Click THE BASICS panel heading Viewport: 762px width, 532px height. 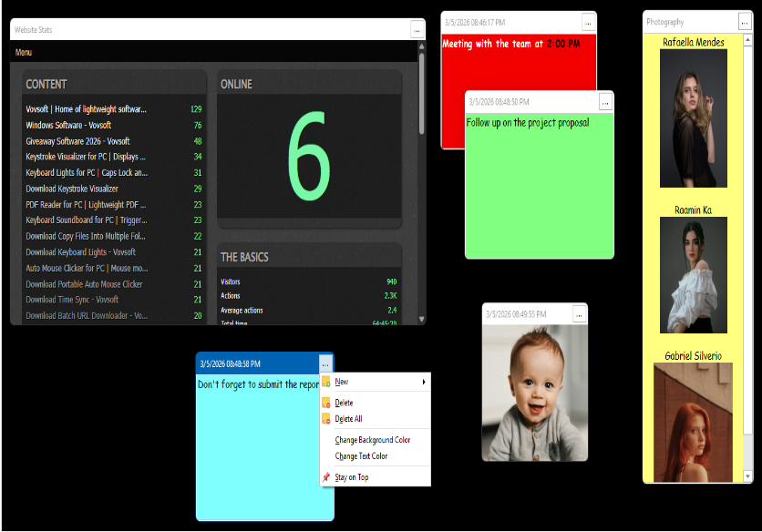pyautogui.click(x=244, y=258)
